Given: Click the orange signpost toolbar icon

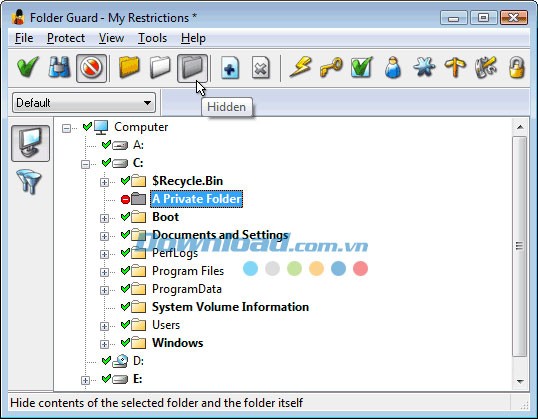Looking at the screenshot, I should (x=455, y=67).
